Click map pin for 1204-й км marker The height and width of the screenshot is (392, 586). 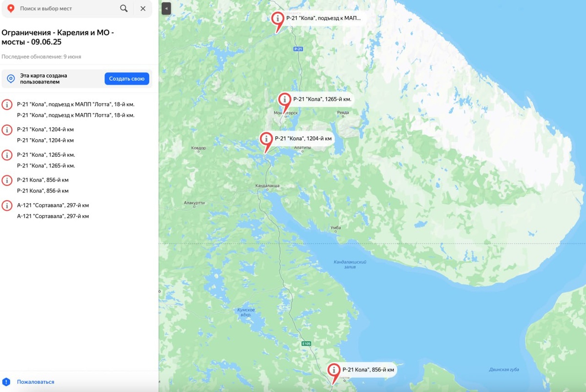pyautogui.click(x=266, y=141)
